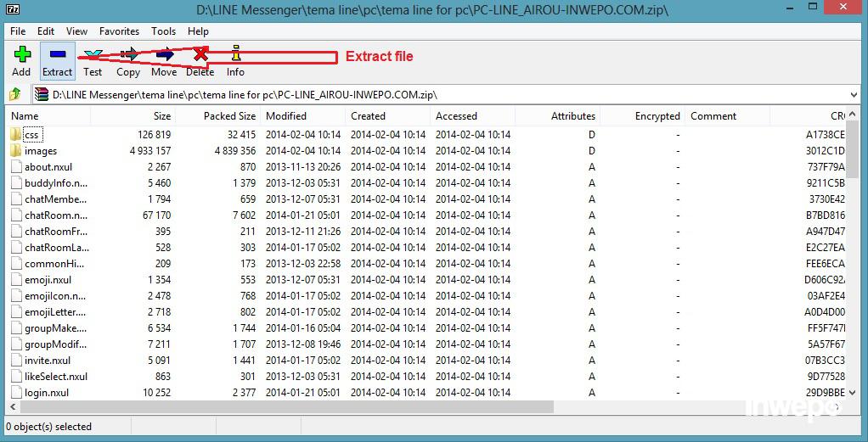The width and height of the screenshot is (868, 442).
Task: Sort by Name column header
Action: [48, 116]
